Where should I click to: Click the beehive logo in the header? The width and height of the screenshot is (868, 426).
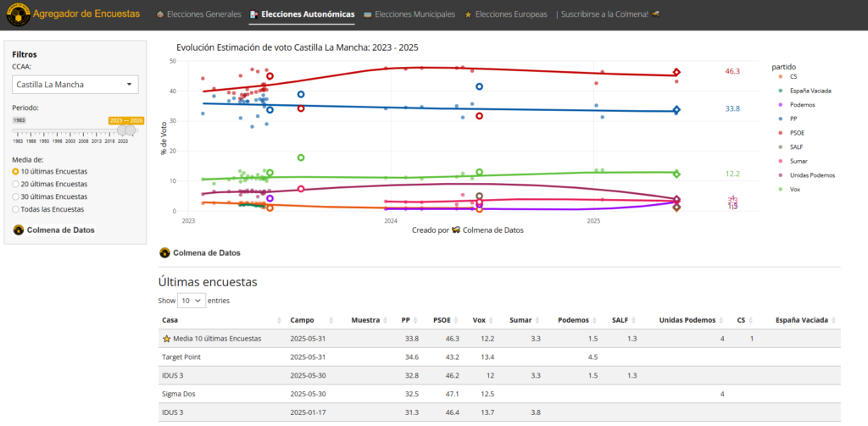point(16,14)
